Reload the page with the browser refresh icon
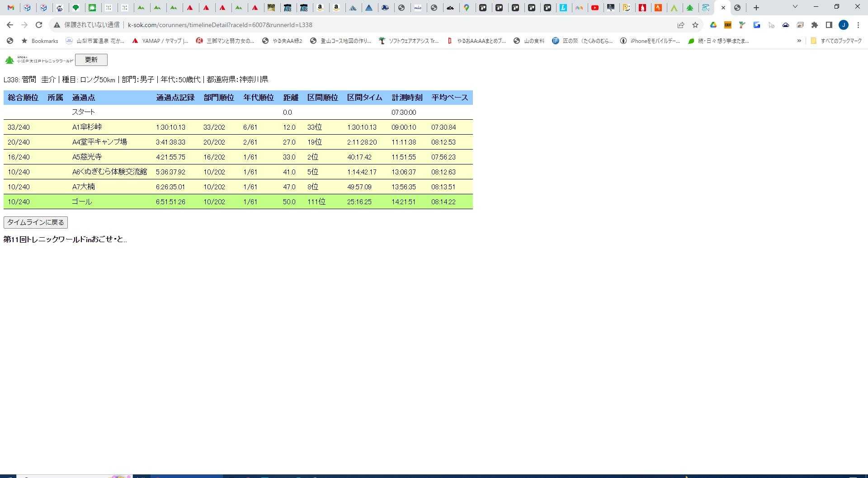 [39, 25]
